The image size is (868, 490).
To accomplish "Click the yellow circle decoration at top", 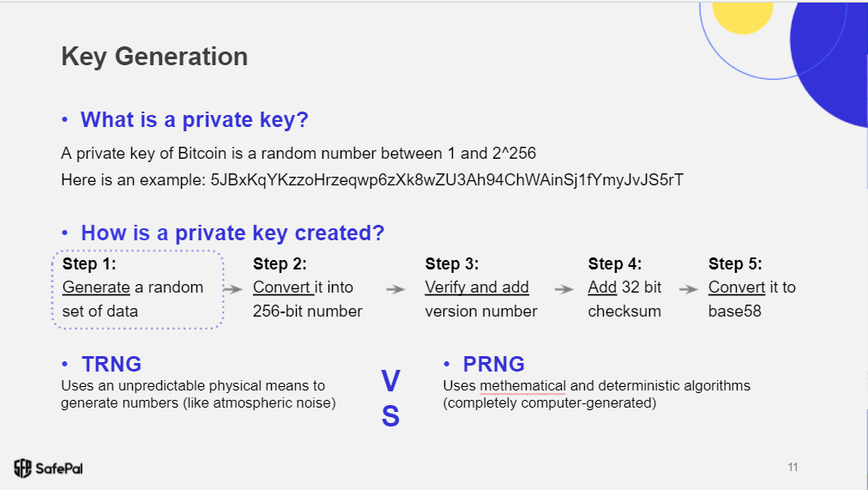I will coord(742,16).
